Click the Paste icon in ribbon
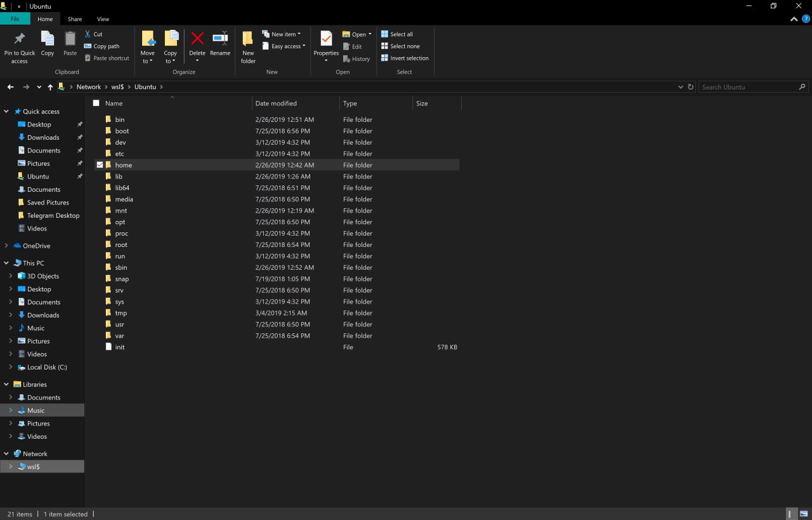 click(x=70, y=38)
